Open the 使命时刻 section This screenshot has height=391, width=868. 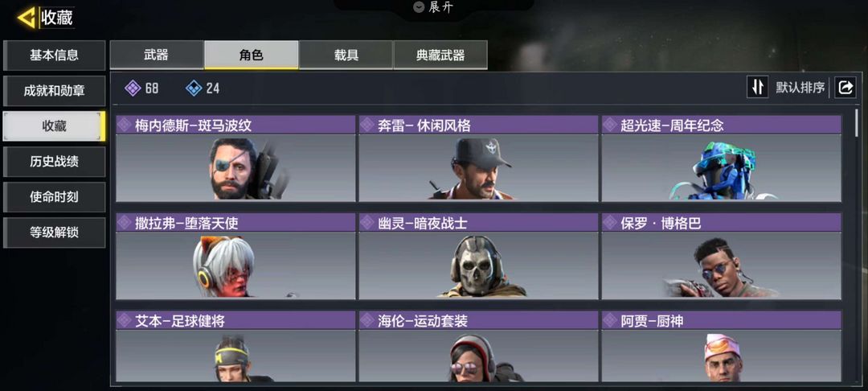point(55,197)
